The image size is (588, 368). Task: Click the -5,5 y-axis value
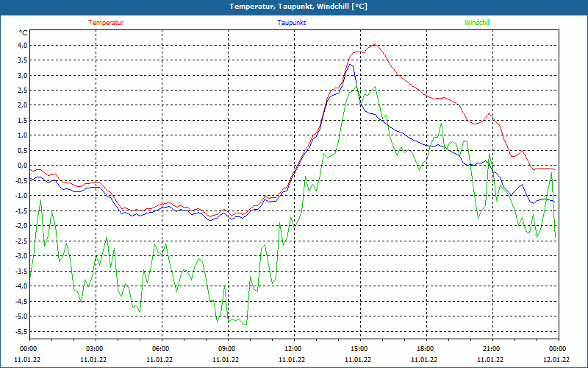tap(21, 330)
